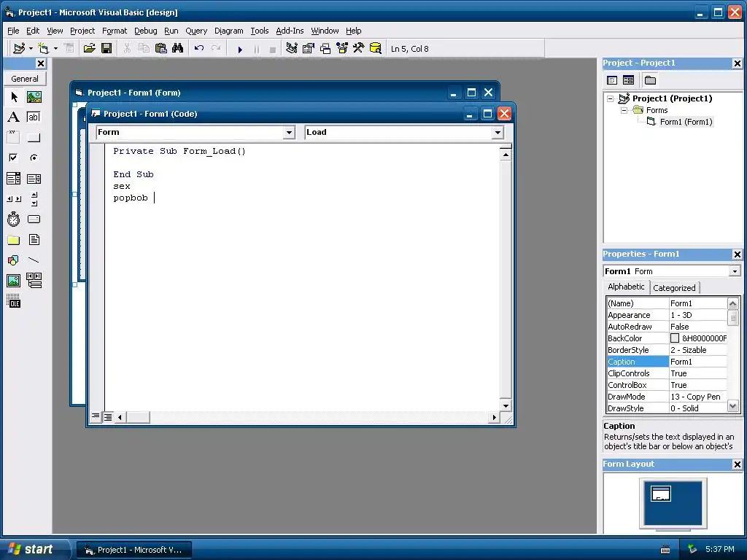
Task: Start the program with Run arrow
Action: [x=240, y=49]
